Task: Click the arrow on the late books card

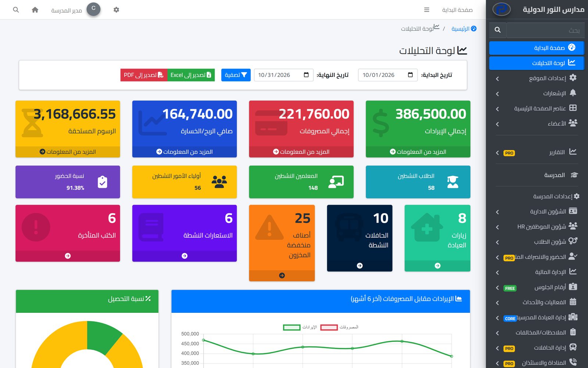Action: (68, 256)
